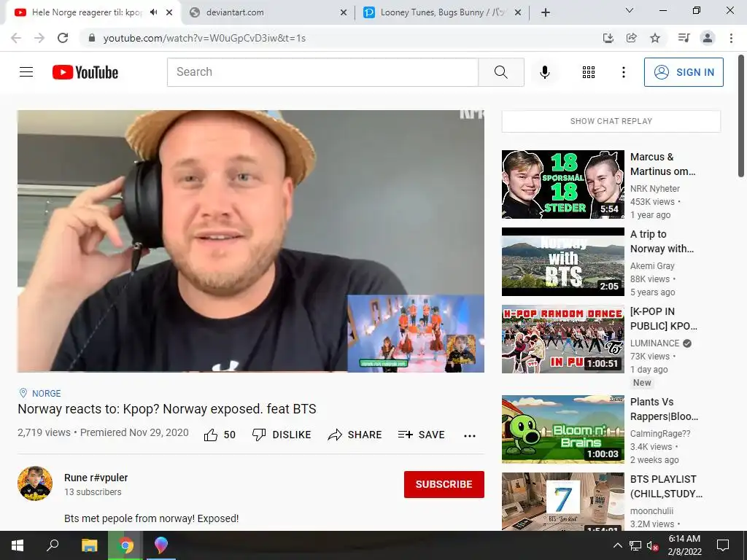Open taskbar search
This screenshot has height=560, width=747.
tap(53, 545)
